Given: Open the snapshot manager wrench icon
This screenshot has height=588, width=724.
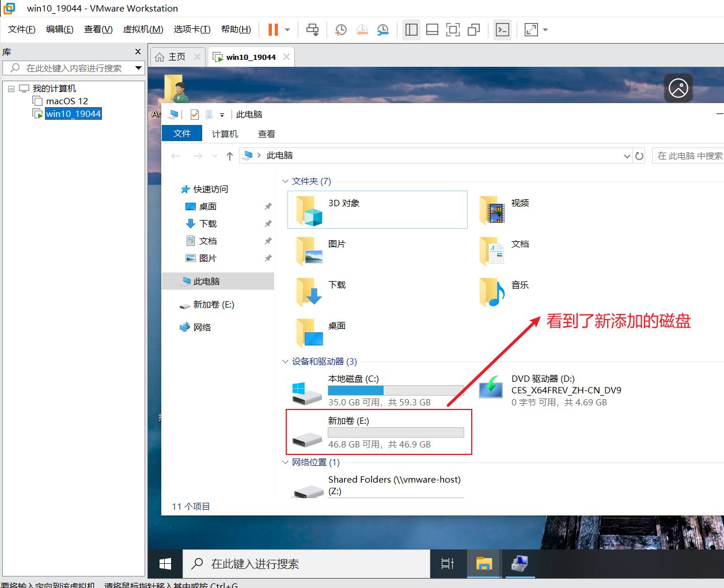Looking at the screenshot, I should pyautogui.click(x=382, y=29).
